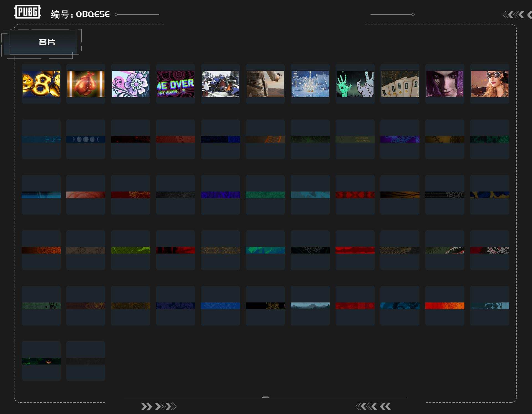Select the red-to-orange gradient banner

click(x=445, y=306)
